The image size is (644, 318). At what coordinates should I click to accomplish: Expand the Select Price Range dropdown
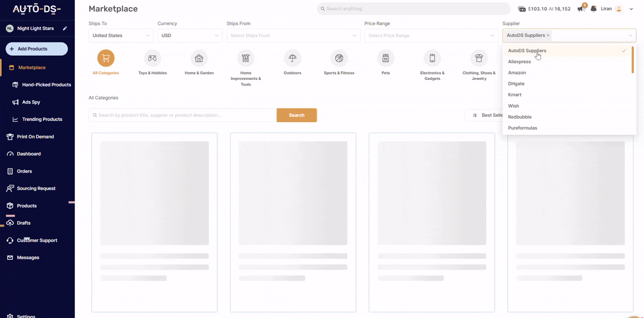point(431,35)
